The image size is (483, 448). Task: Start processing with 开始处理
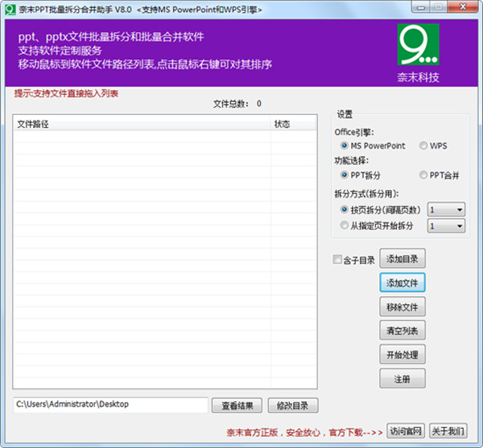pyautogui.click(x=402, y=355)
